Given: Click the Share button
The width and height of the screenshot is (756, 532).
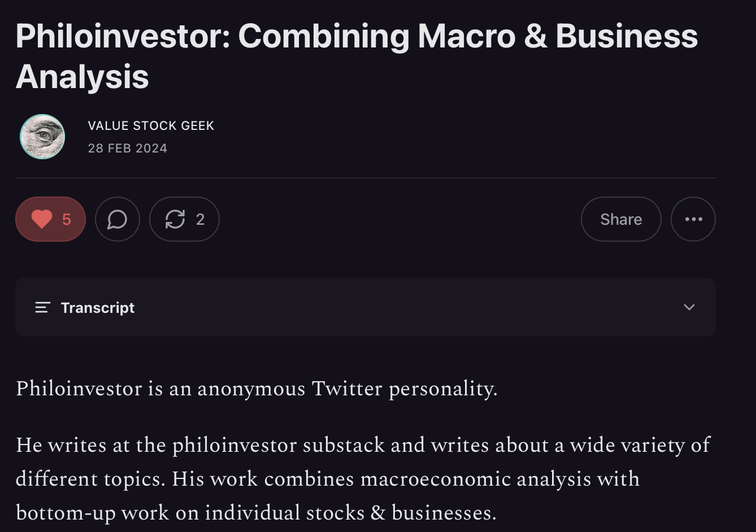Looking at the screenshot, I should click(621, 219).
